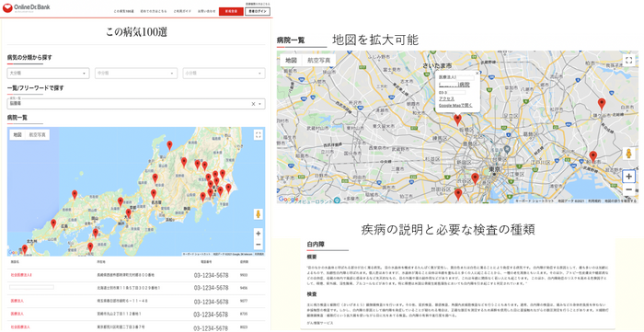This screenshot has width=644, height=332.
Task: Click the pin in the map's bottom-left corner
Action: [x=24, y=249]
